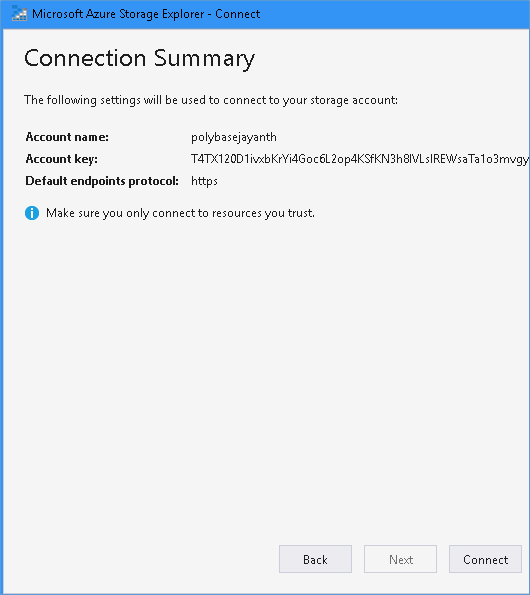Viewport: 530px width, 595px height.
Task: Click the https protocol value
Action: tap(204, 181)
